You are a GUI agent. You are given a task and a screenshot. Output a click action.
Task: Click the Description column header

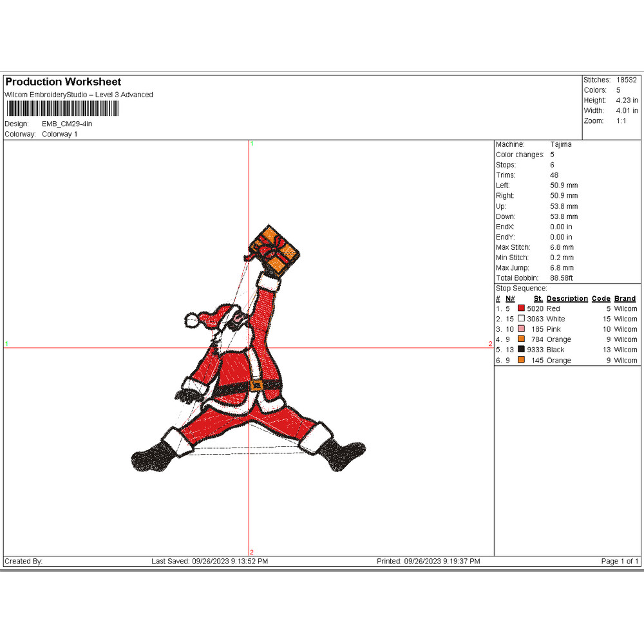tap(567, 298)
